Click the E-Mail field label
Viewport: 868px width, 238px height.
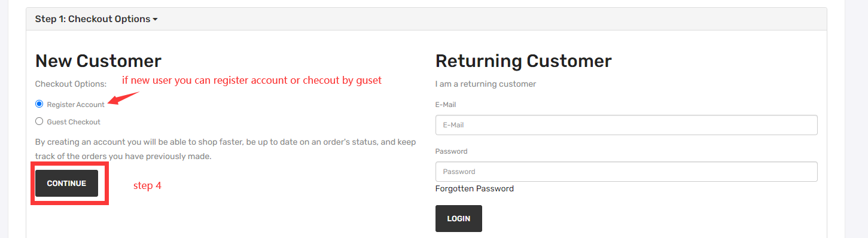point(446,105)
